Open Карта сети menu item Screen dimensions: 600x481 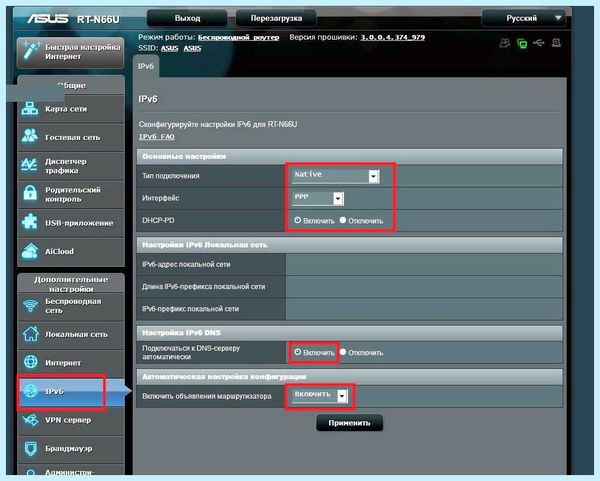point(71,109)
